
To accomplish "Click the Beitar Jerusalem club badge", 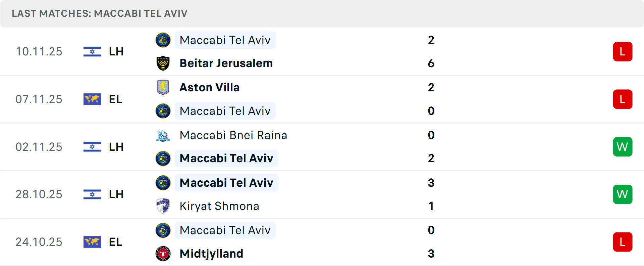I will 163,63.
